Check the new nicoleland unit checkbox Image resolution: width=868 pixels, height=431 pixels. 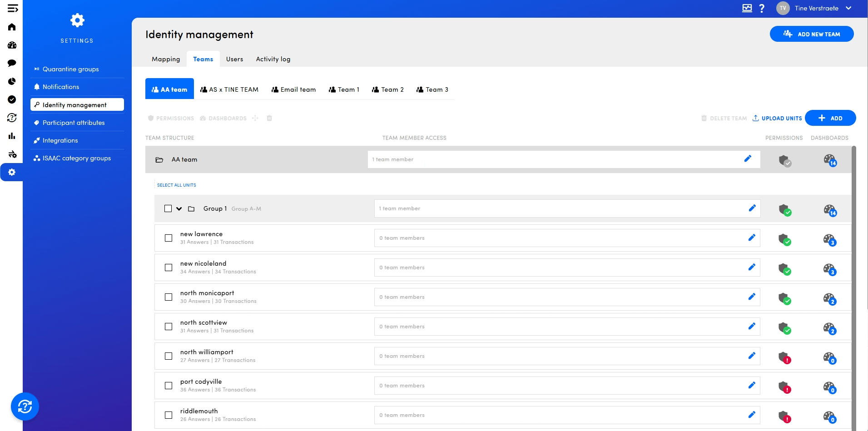169,268
